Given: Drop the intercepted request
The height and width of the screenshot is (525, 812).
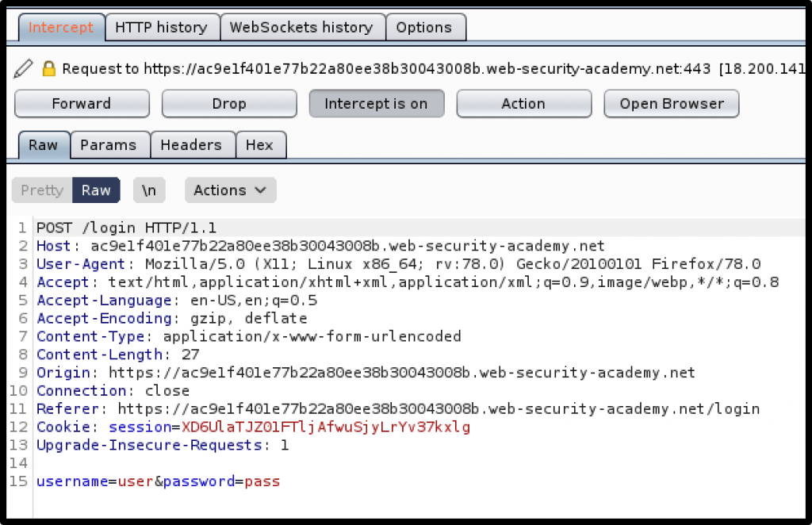Looking at the screenshot, I should click(x=228, y=103).
